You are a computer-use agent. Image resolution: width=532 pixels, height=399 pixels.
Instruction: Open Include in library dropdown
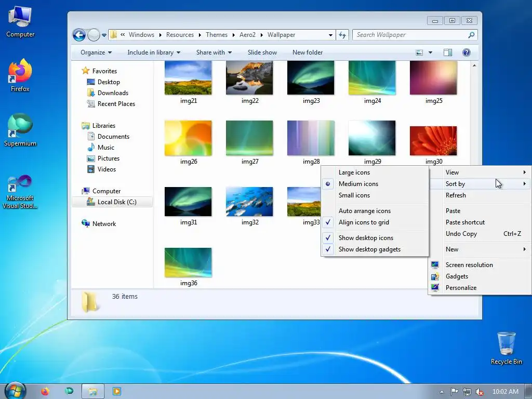(154, 52)
